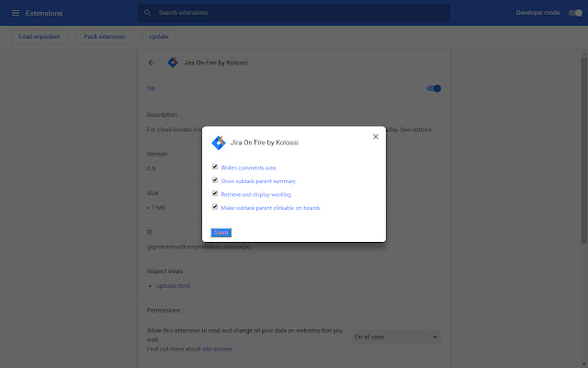
Task: Uncheck Retrieve and display worklog
Action: [215, 193]
